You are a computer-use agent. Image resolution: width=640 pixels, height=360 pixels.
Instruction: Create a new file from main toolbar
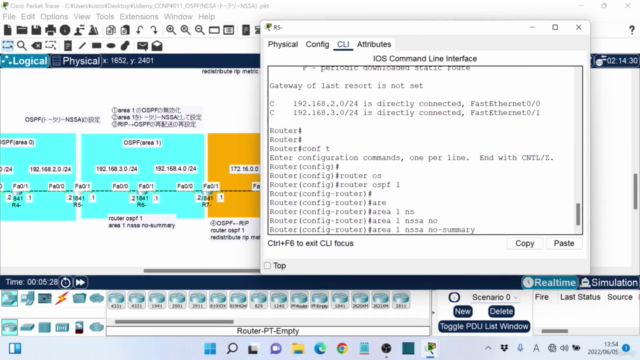[x=8, y=30]
